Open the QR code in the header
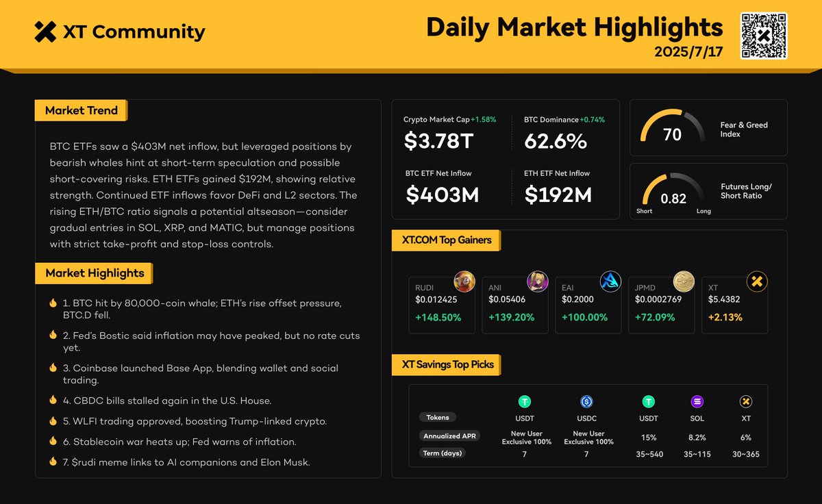 click(764, 35)
